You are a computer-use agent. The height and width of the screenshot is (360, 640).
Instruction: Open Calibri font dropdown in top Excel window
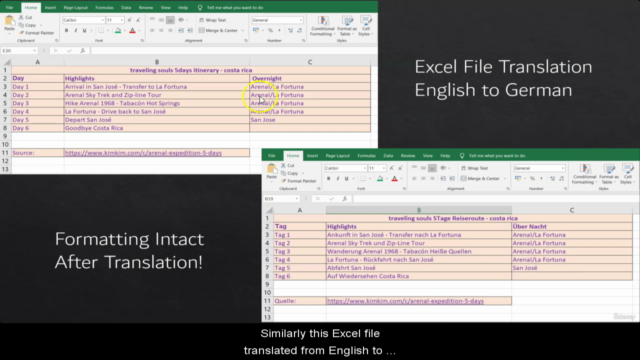click(102, 20)
